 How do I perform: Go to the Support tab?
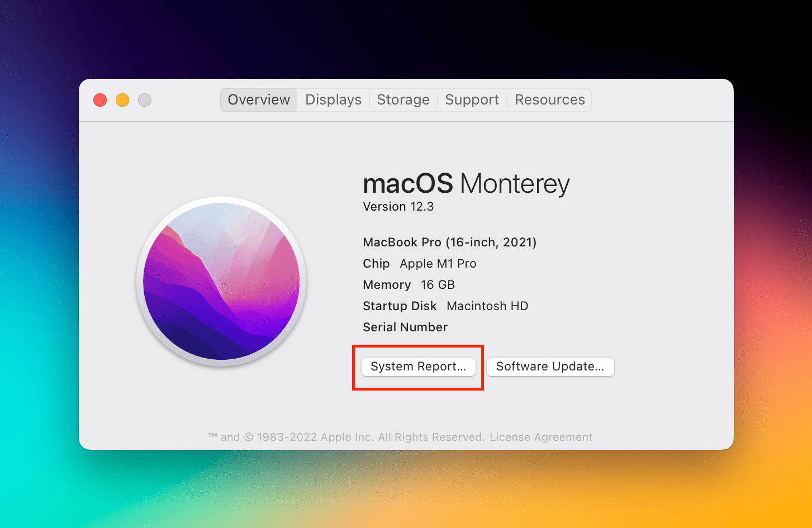tap(472, 100)
